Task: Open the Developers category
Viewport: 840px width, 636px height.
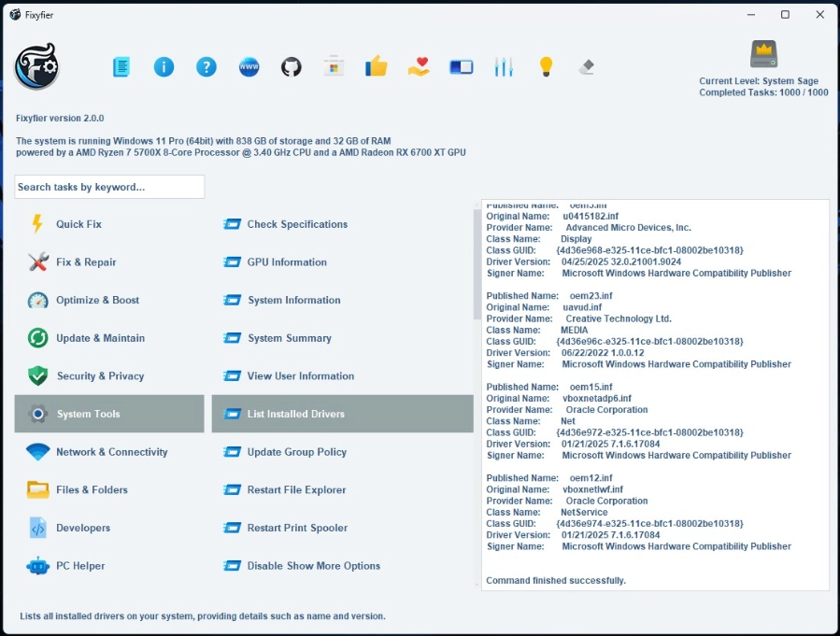Action: click(109, 528)
